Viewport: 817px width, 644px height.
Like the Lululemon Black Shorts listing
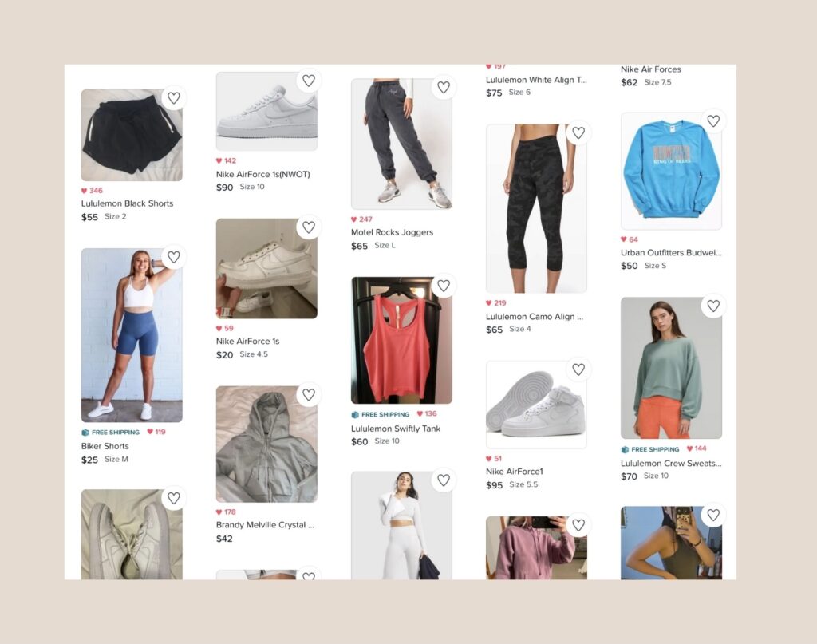point(173,97)
